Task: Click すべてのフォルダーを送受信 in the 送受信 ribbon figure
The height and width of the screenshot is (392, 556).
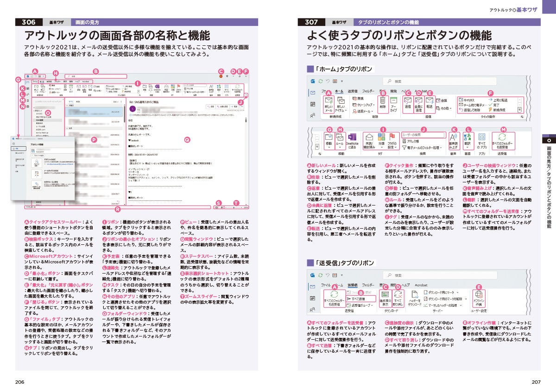Action: tap(335, 299)
